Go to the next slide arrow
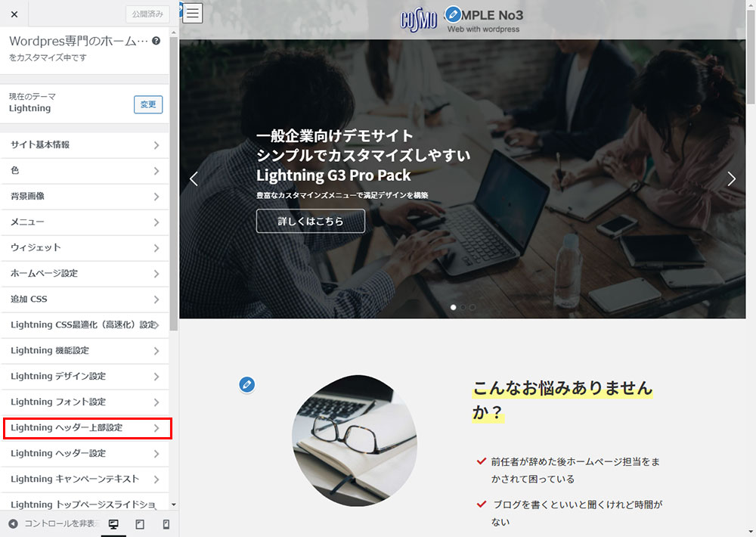The height and width of the screenshot is (537, 756). tap(731, 178)
